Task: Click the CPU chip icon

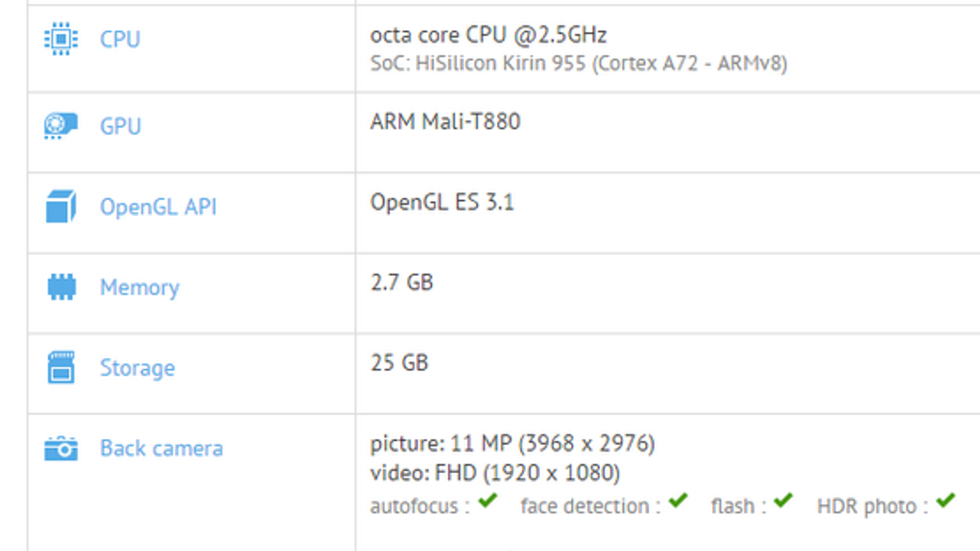Action: point(61,39)
